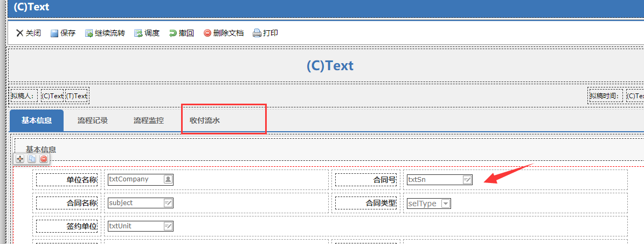Click the move handle icon in floating toolbar
644x244 pixels.
tap(20, 159)
